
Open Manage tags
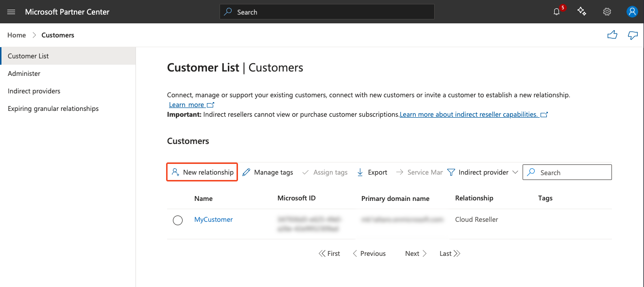pos(268,172)
